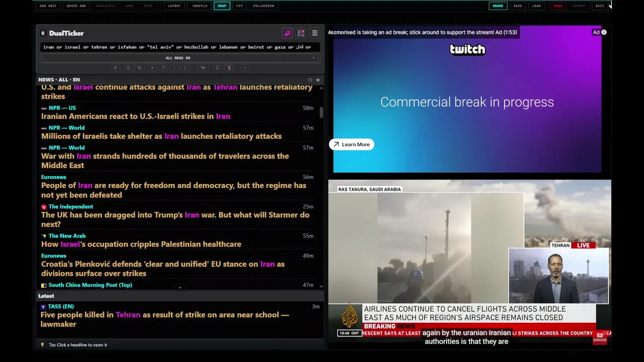This screenshot has height=362, width=644.
Task: Start ticker playback with the play icon
Action: click(x=152, y=67)
